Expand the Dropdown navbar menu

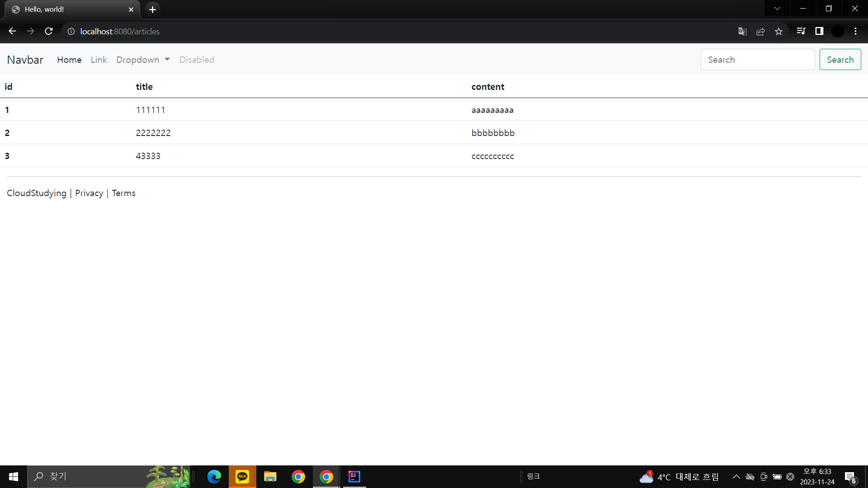tap(143, 60)
